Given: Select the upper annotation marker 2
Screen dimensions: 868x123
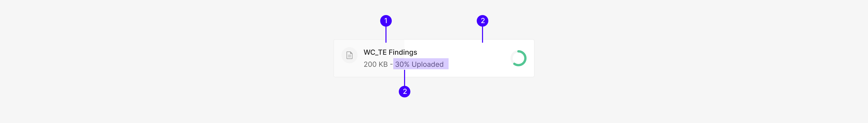Looking at the screenshot, I should click(482, 21).
